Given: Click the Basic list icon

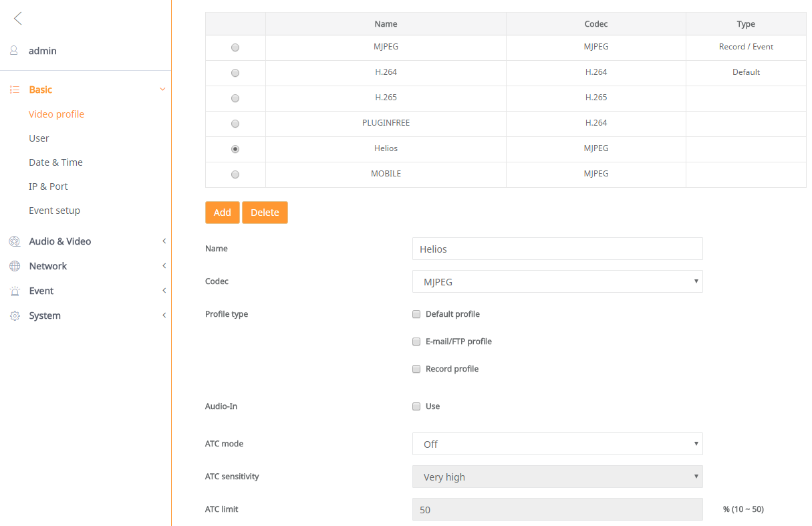Looking at the screenshot, I should pos(15,90).
